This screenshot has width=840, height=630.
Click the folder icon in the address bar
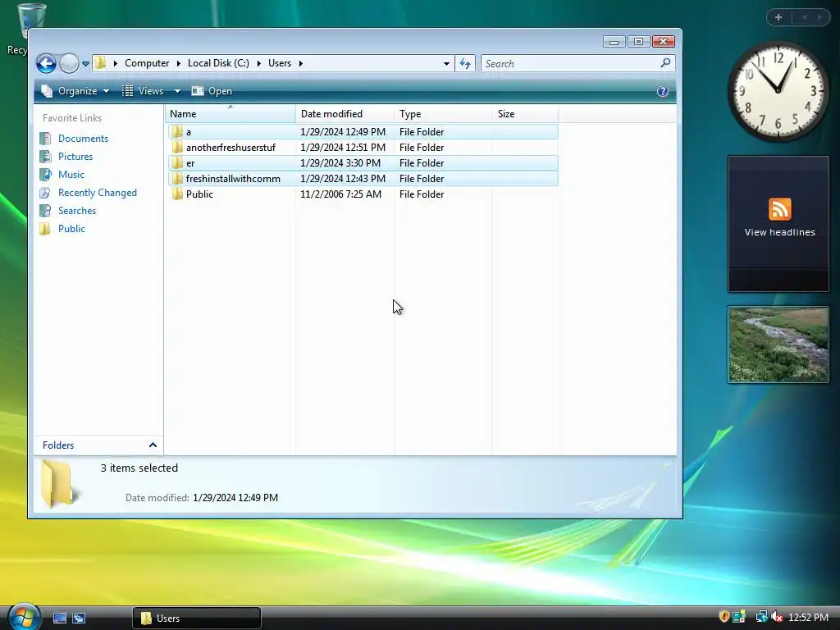[x=100, y=63]
